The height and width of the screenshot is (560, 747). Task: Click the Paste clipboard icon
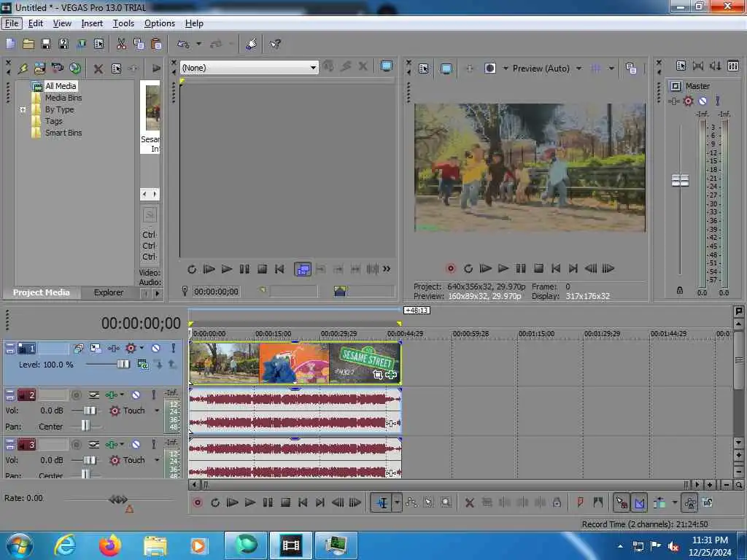156,44
